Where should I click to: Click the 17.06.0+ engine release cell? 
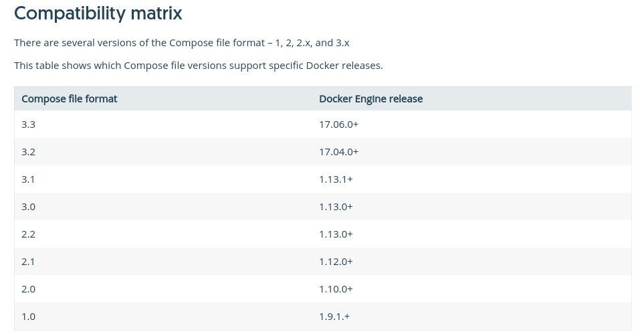(x=339, y=124)
